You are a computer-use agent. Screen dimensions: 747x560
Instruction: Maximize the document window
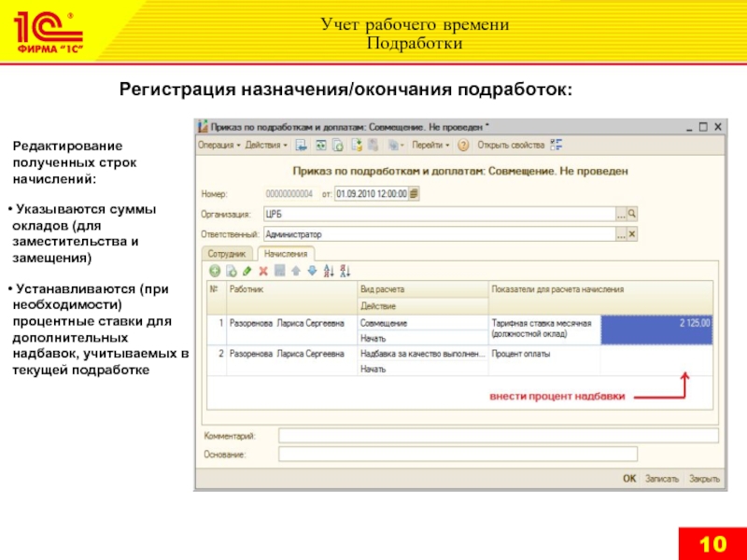click(x=703, y=127)
